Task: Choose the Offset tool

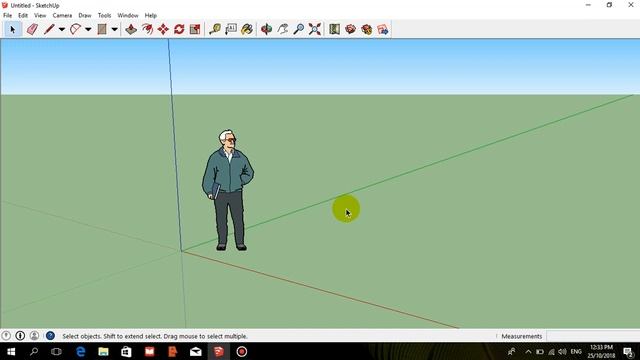Action: pos(147,29)
